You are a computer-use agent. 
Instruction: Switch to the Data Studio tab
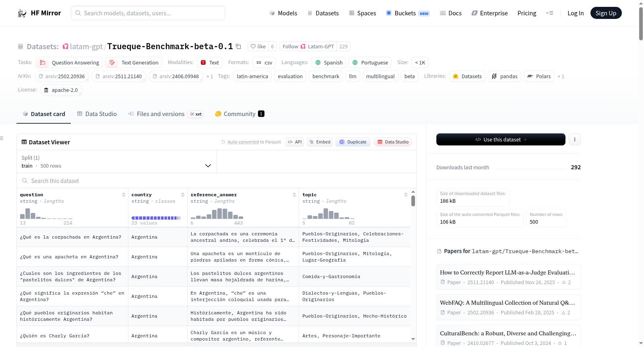[x=97, y=114]
